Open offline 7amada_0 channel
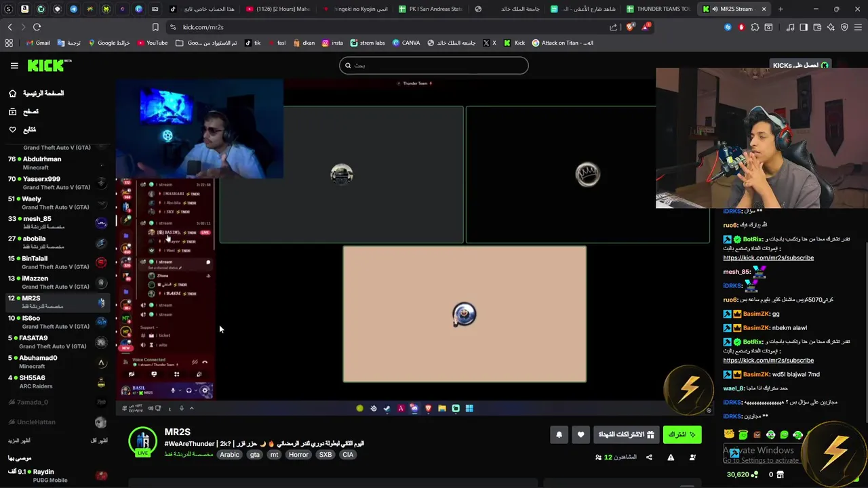The height and width of the screenshot is (488, 868). pyautogui.click(x=58, y=402)
